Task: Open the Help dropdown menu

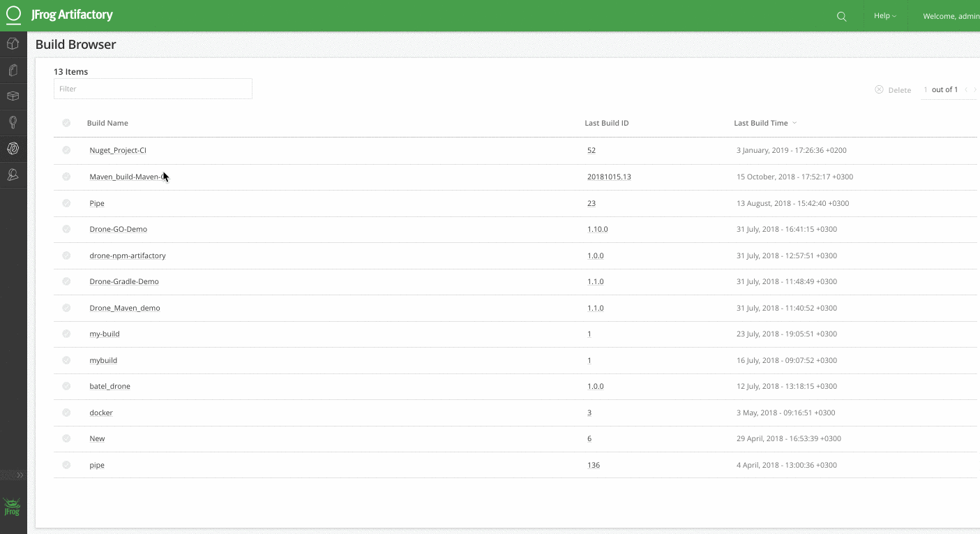Action: coord(884,16)
